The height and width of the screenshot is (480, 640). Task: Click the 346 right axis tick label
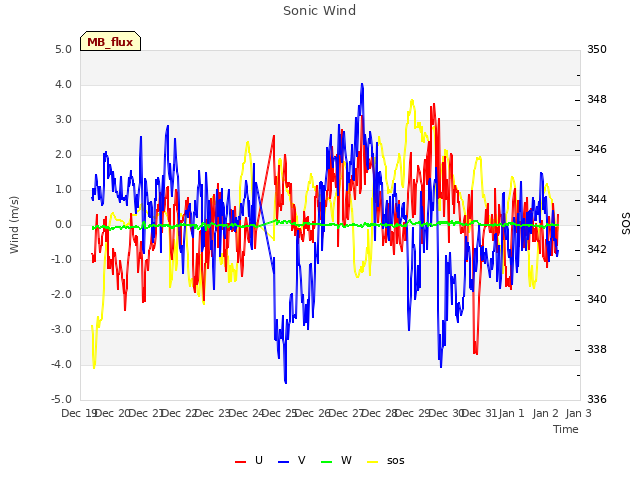[x=597, y=149]
